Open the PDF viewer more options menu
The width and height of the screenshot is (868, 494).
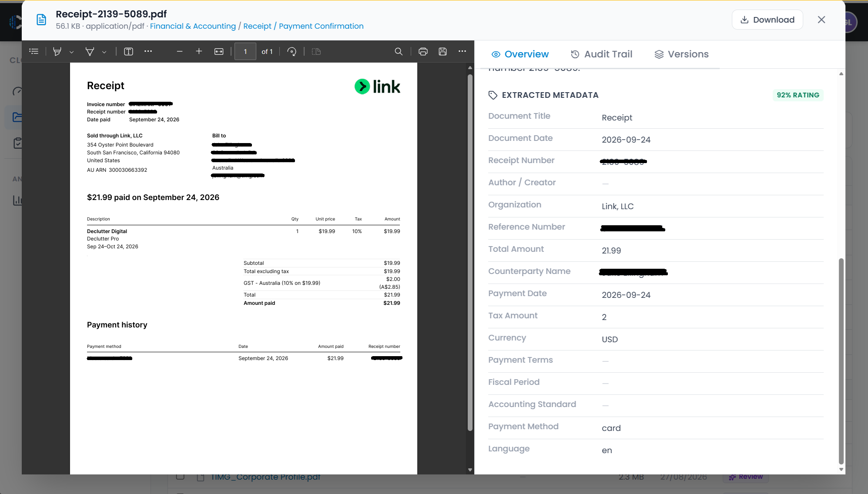tap(462, 51)
